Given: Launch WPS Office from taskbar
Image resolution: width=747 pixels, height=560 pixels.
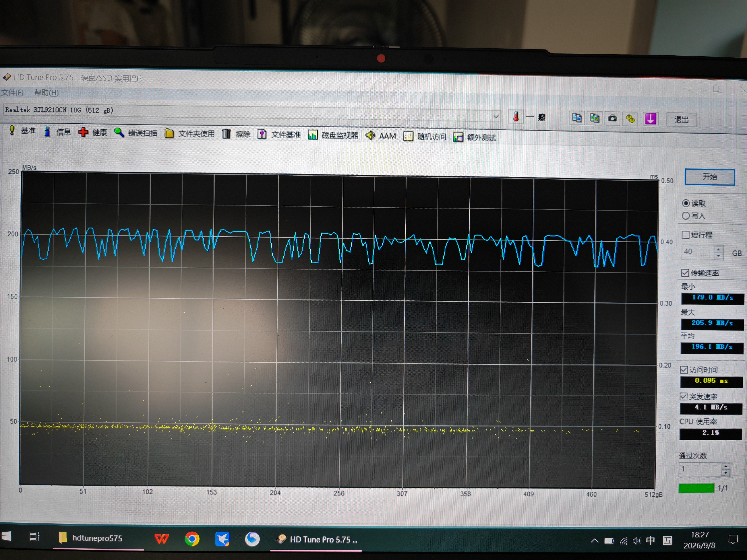Looking at the screenshot, I should 161,539.
